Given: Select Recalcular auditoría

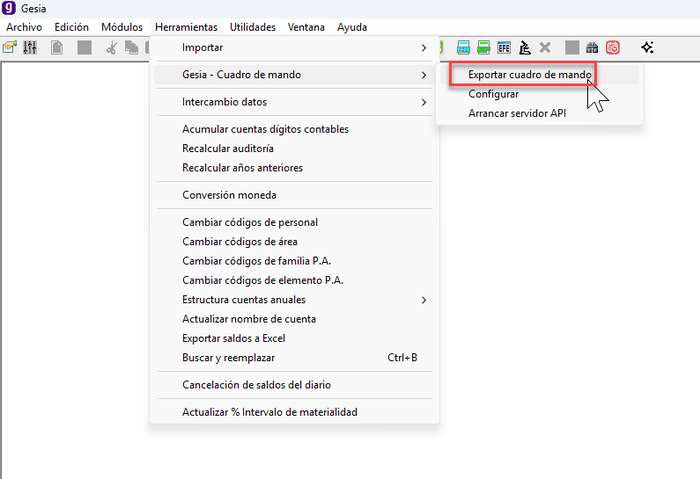Looking at the screenshot, I should (x=228, y=148).
